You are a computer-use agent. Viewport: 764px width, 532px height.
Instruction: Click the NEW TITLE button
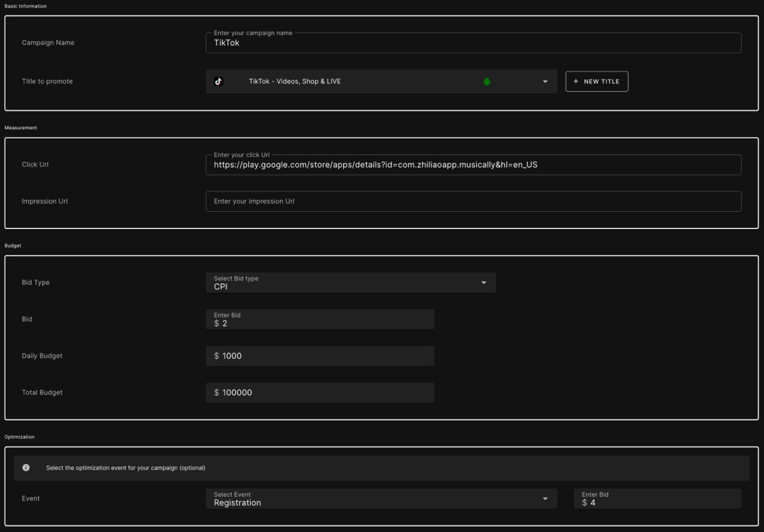tap(597, 81)
